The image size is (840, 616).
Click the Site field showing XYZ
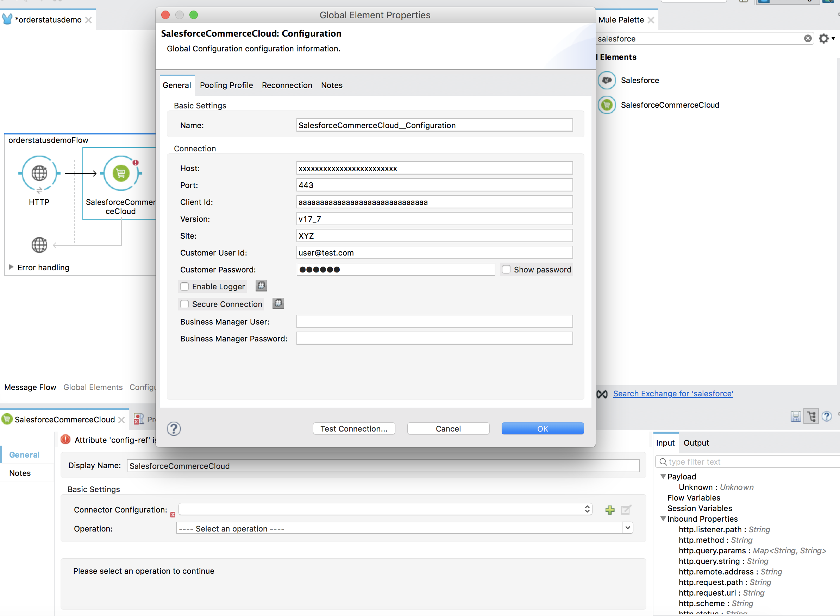pos(434,235)
